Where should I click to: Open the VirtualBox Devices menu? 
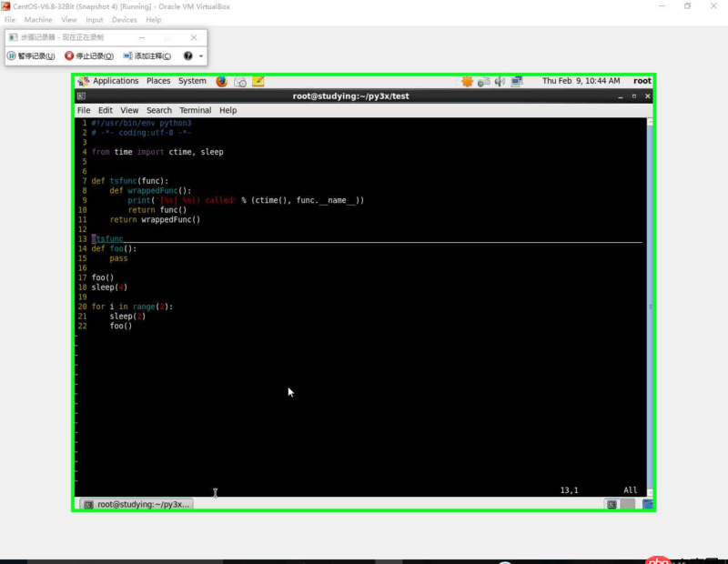124,19
